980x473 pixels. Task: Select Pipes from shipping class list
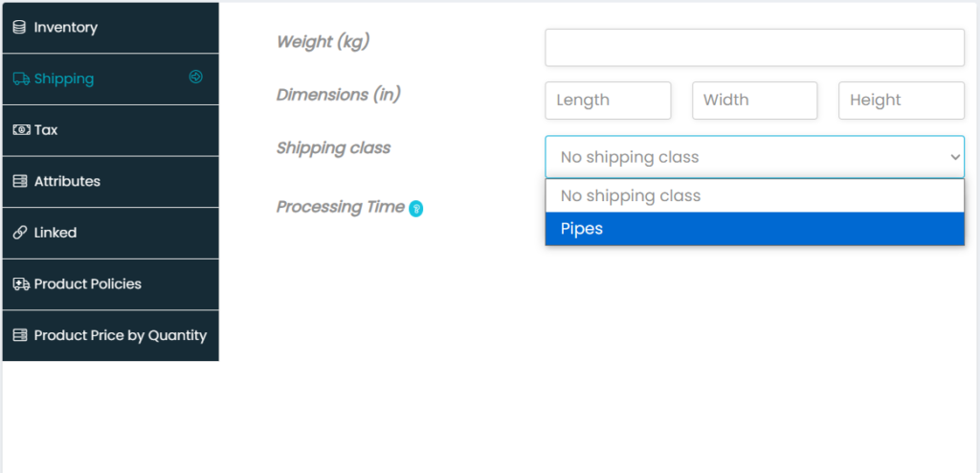coord(754,229)
